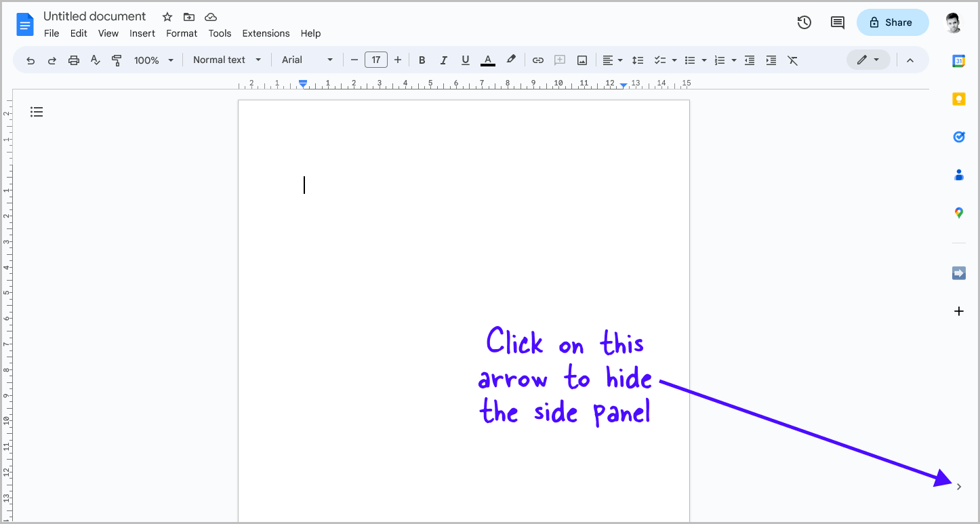
Task: Open the Google Calendar side panel
Action: [x=959, y=60]
